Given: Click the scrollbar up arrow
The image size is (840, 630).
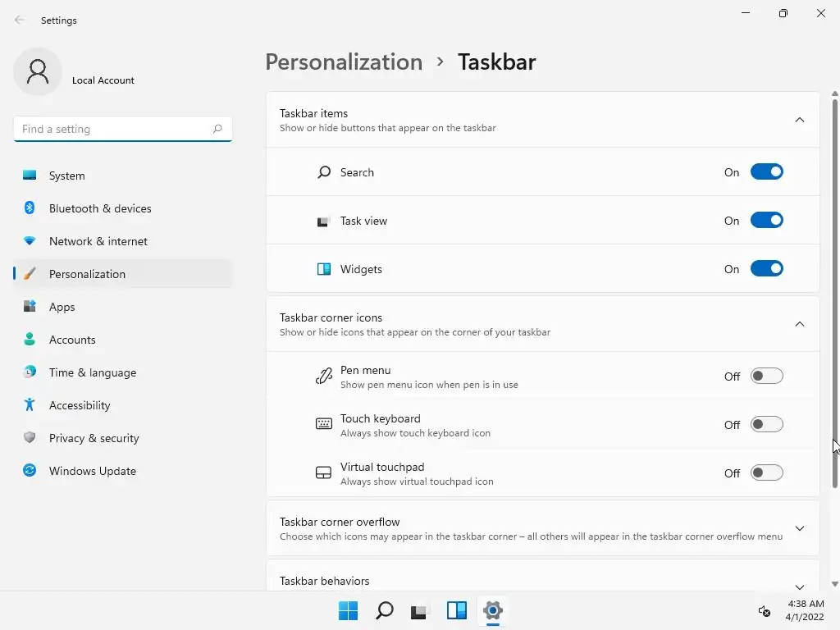Looking at the screenshot, I should click(834, 94).
